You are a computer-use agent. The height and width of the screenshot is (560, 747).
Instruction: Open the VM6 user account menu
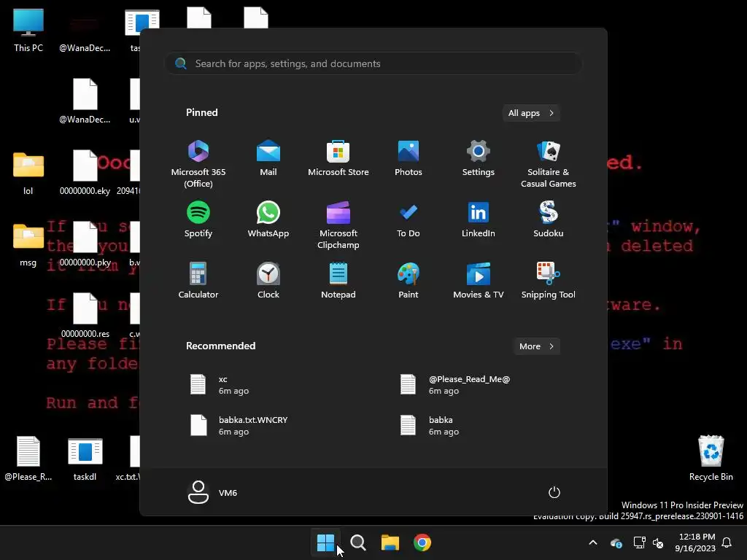click(x=212, y=492)
